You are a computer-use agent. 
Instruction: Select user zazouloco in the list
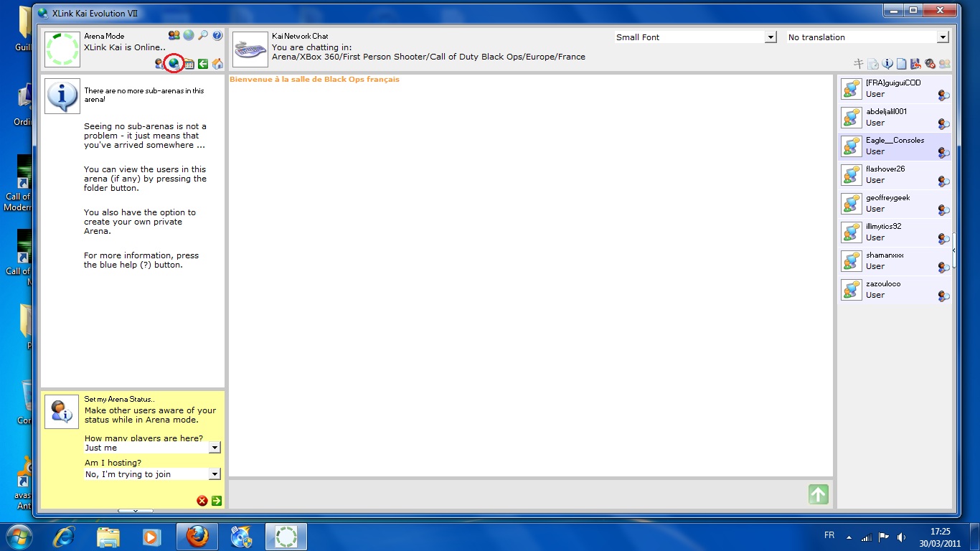895,290
